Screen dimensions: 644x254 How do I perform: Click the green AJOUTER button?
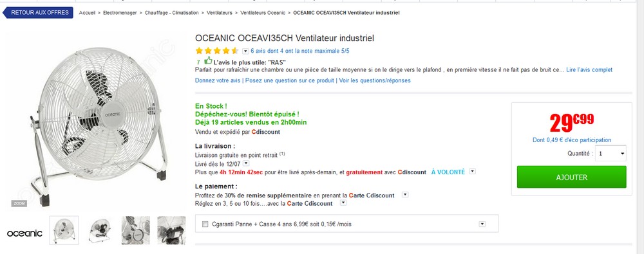pyautogui.click(x=572, y=177)
